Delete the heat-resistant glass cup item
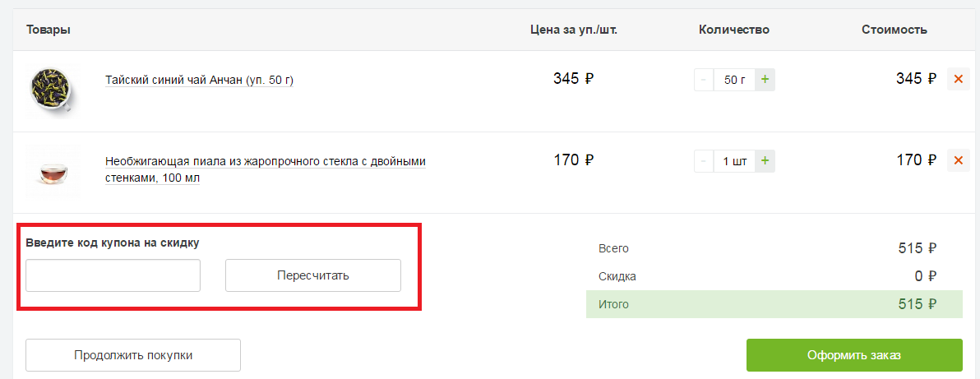 click(958, 160)
